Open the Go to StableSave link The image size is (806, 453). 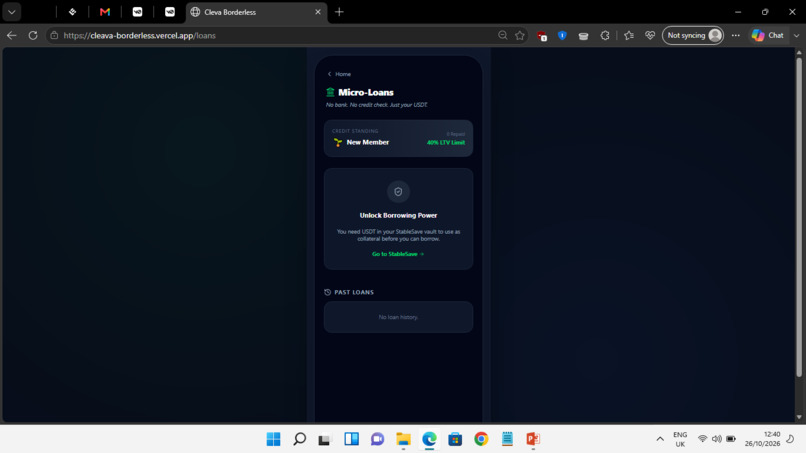tap(398, 254)
